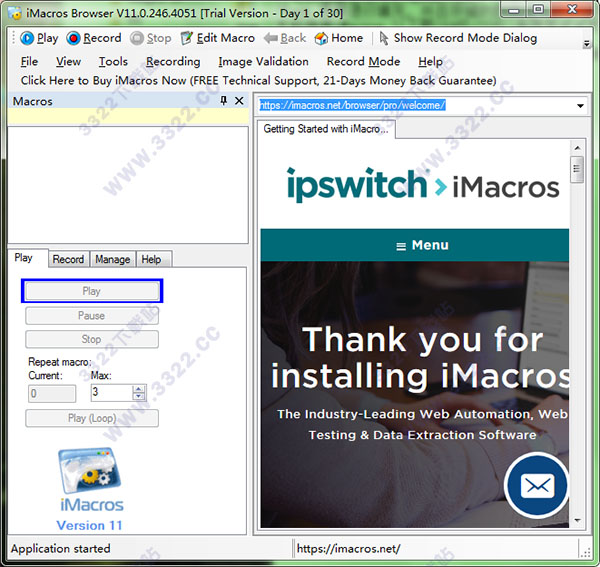Viewport: 600px width, 567px height.
Task: Click the ipswitch iMacros logo
Action: (423, 185)
